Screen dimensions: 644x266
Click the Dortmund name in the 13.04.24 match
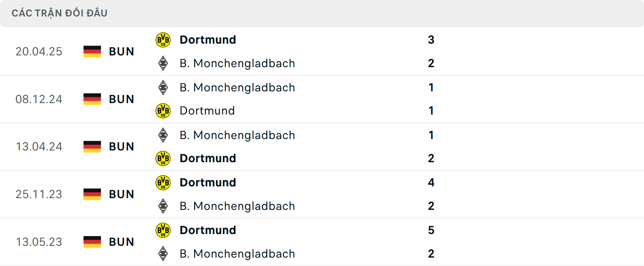pos(208,158)
